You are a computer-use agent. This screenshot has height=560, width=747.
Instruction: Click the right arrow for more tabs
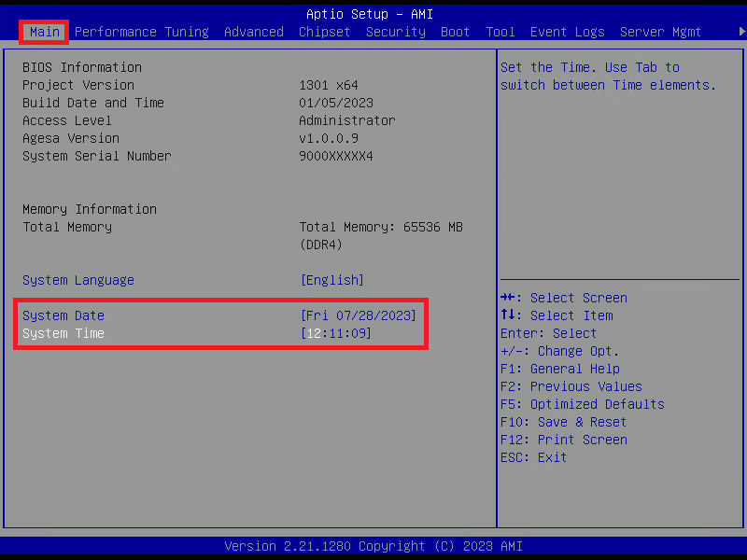pyautogui.click(x=741, y=32)
